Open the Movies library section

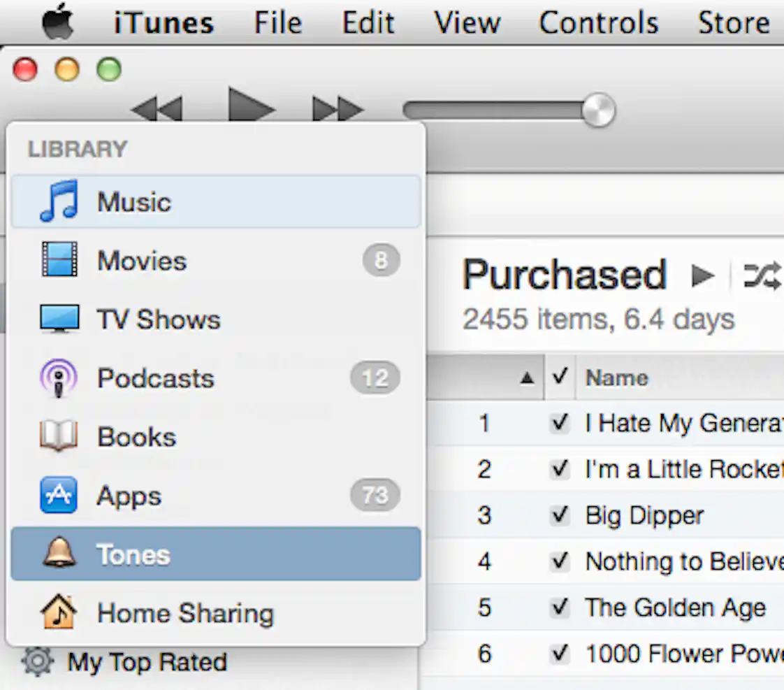click(x=142, y=261)
